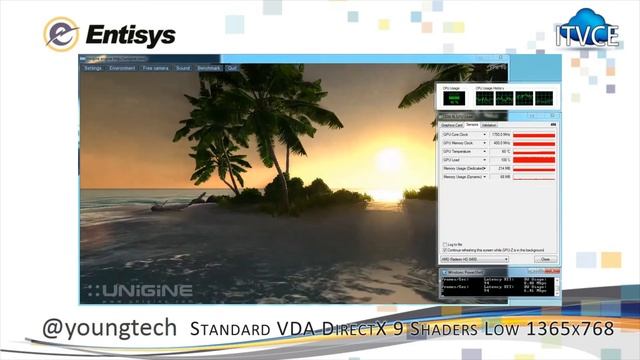
Task: Open the AMD Radeon HD GPU selector dropdown
Action: pyautogui.click(x=474, y=259)
